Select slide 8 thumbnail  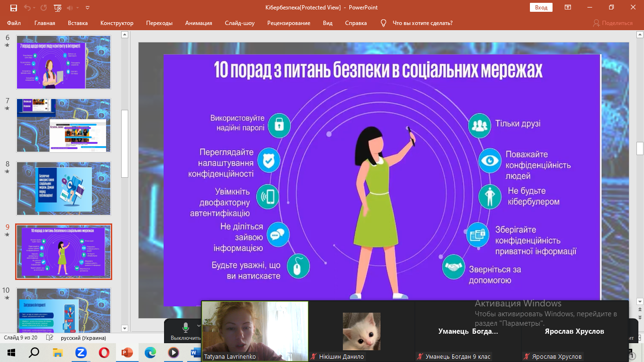tap(64, 189)
